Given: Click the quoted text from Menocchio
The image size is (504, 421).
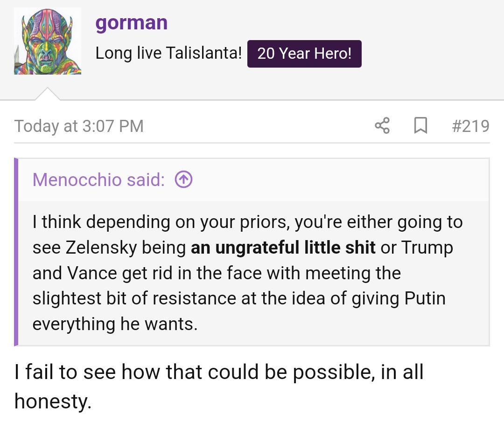Looking at the screenshot, I should [247, 273].
